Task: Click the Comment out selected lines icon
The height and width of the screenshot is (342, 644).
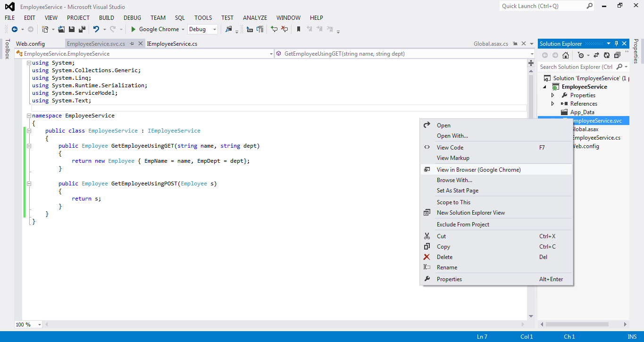Action: [x=274, y=29]
